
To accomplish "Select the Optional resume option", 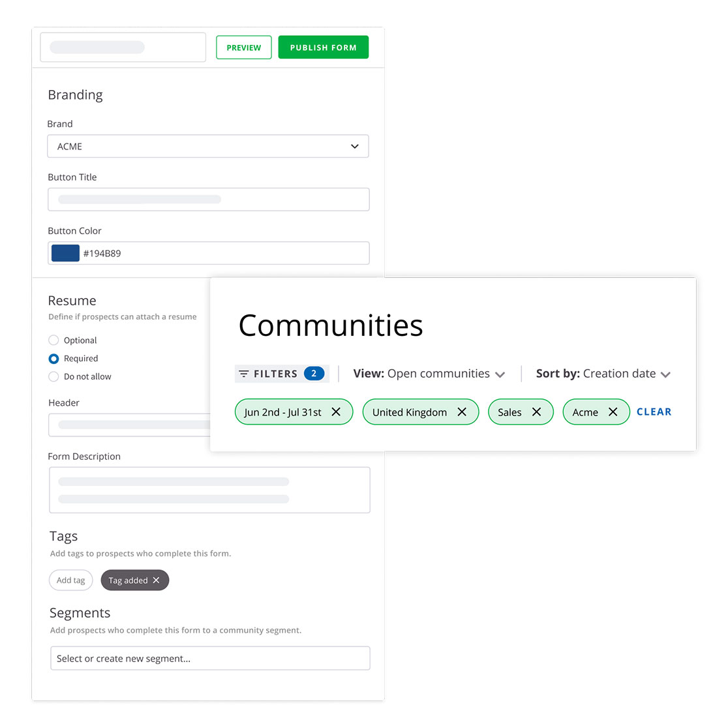I will point(54,340).
